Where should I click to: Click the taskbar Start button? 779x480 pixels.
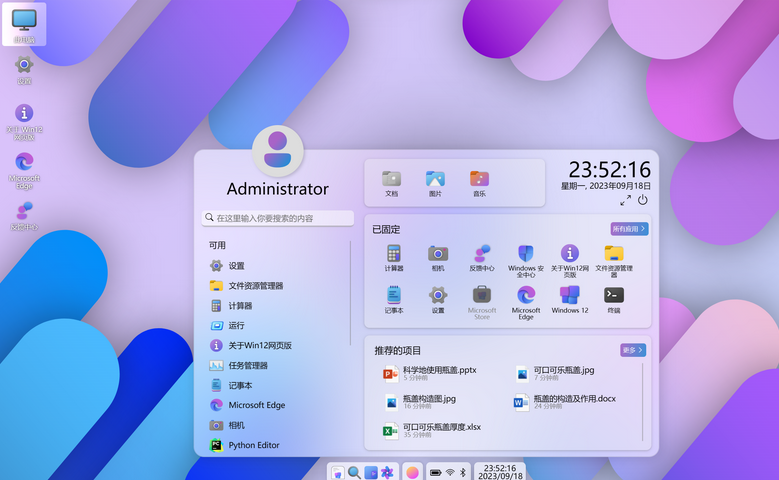pos(337,473)
